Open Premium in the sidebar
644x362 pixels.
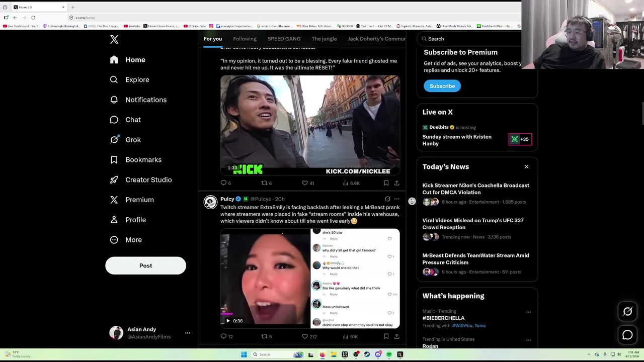click(132, 200)
